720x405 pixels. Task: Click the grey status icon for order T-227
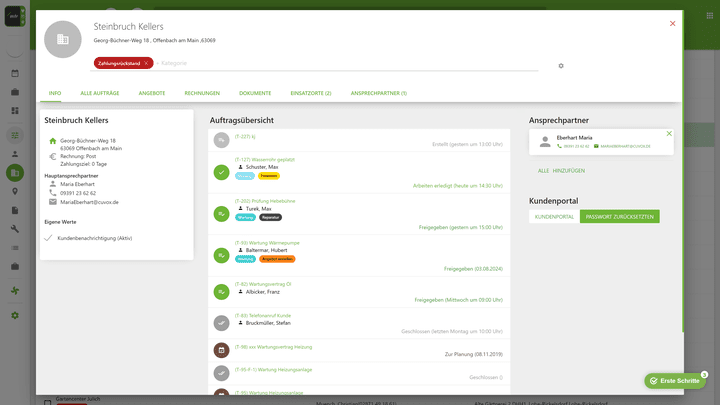click(221, 140)
